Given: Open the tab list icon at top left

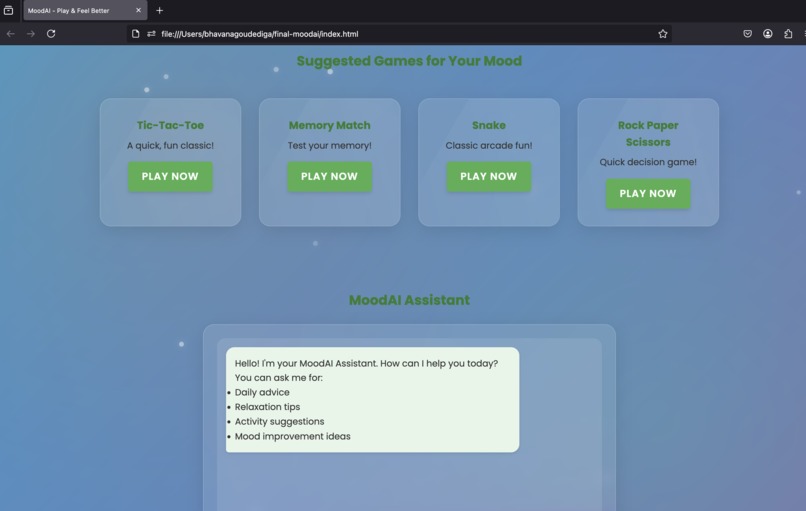Looking at the screenshot, I should tap(8, 10).
